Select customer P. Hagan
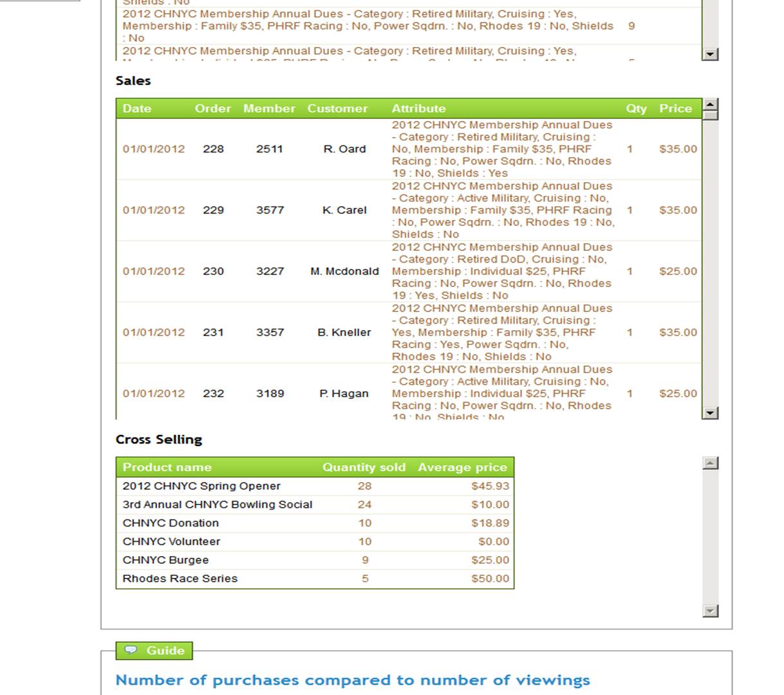 click(344, 393)
